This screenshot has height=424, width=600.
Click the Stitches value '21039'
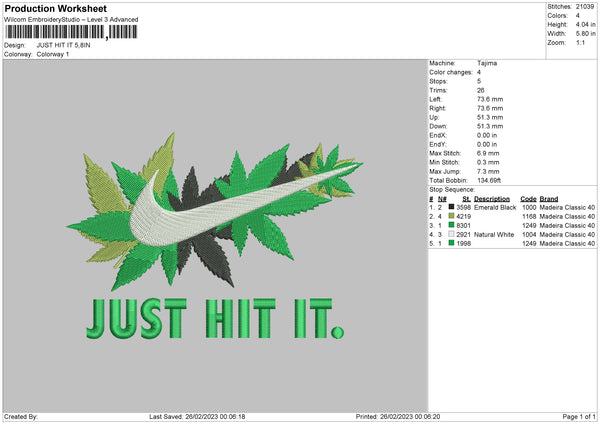585,7
